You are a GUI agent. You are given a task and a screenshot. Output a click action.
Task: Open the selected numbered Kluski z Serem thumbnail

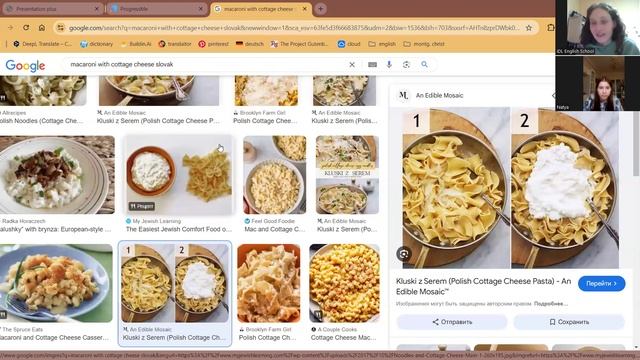[x=175, y=283]
